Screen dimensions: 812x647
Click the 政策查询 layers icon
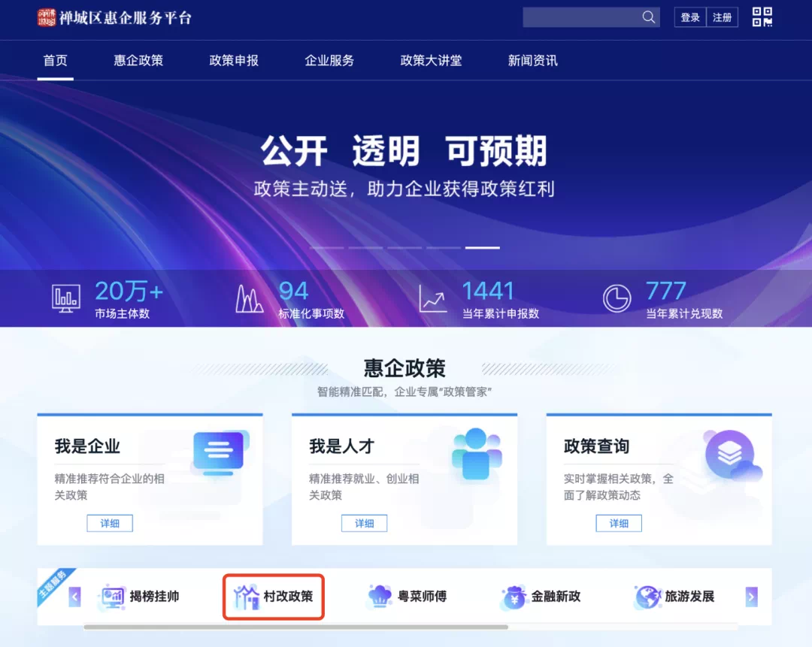pos(733,455)
